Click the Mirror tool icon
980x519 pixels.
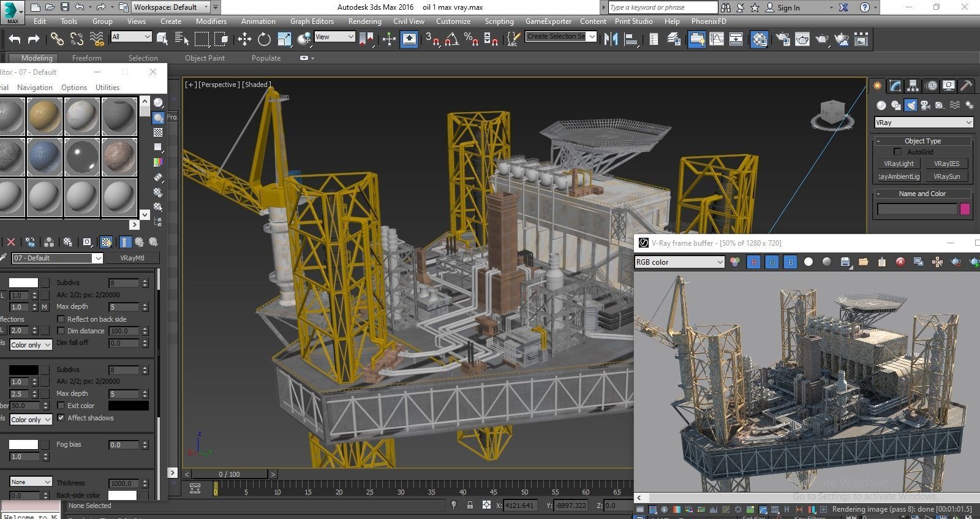click(x=611, y=39)
